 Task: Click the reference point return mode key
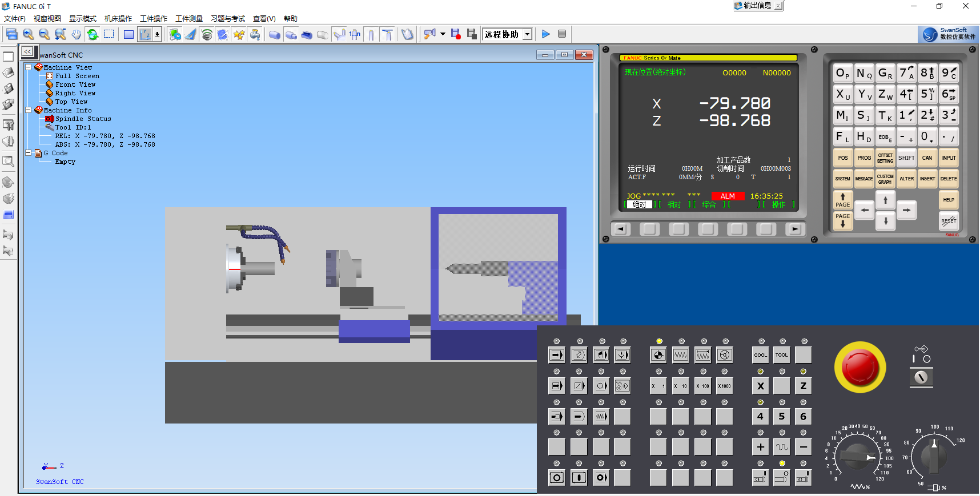point(658,355)
